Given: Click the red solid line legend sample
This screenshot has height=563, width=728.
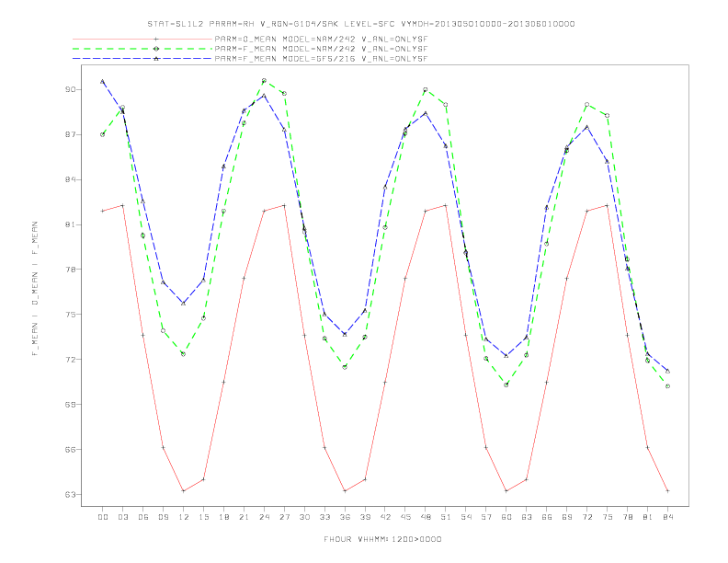Looking at the screenshot, I should [142, 40].
